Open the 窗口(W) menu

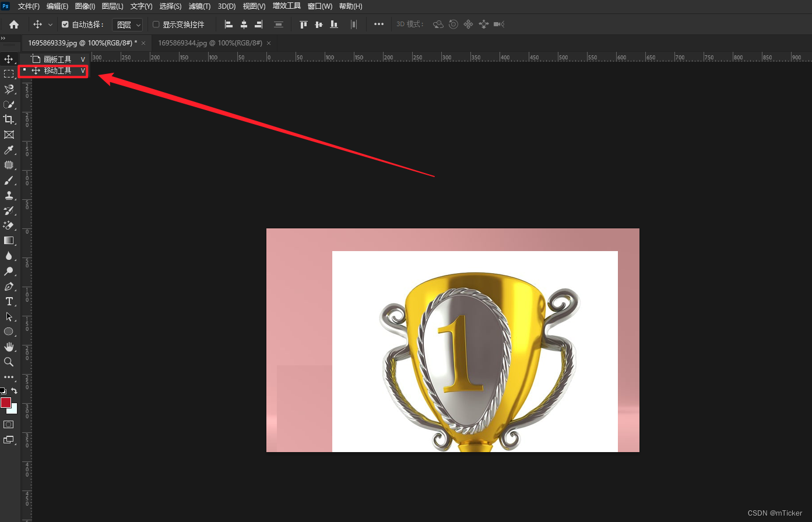click(319, 6)
